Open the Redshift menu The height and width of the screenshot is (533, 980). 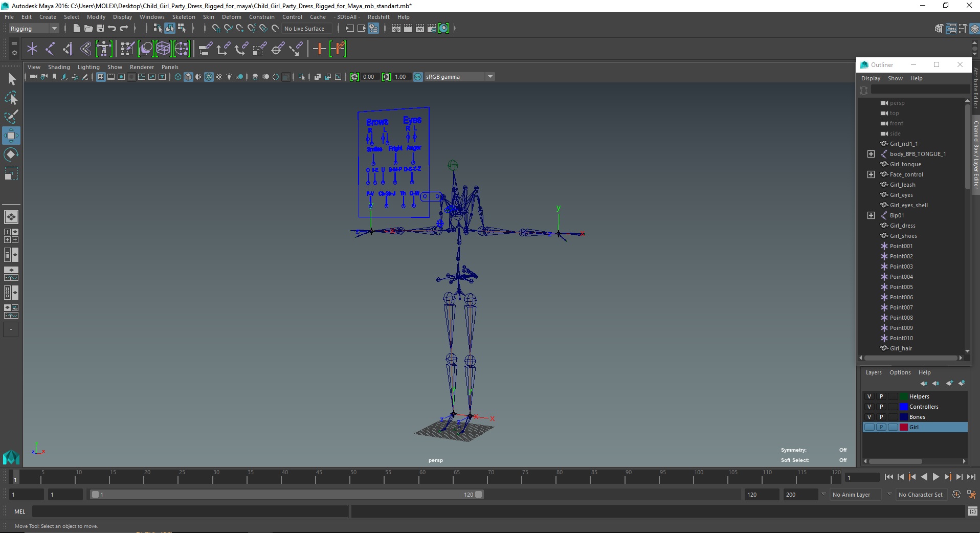378,17
